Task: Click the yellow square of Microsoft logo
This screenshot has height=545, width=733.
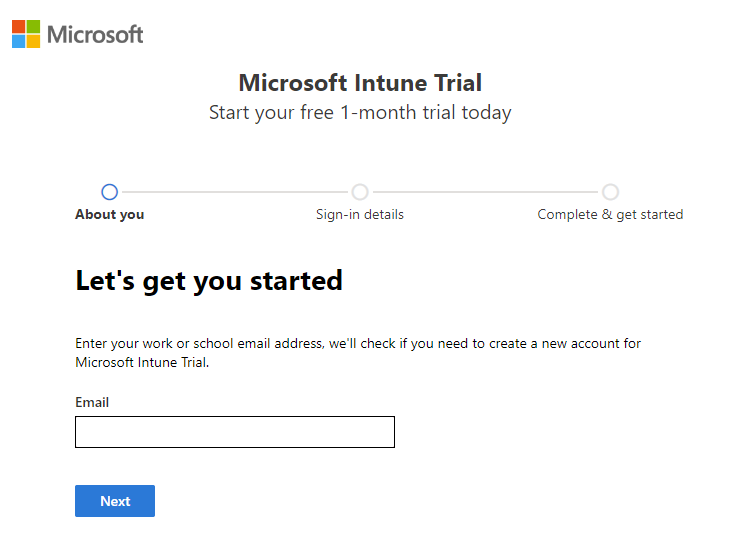Action: coord(33,41)
